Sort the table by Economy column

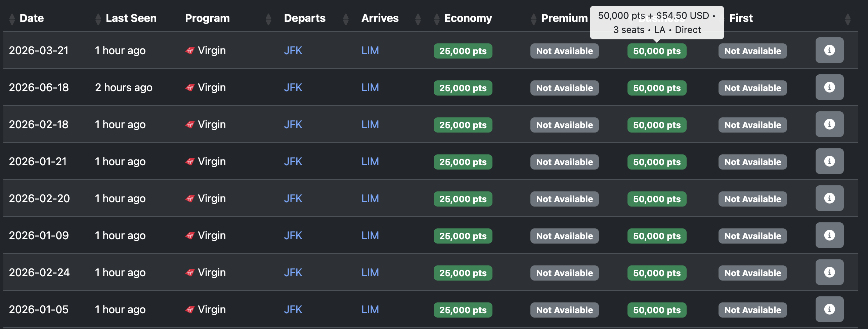[468, 18]
